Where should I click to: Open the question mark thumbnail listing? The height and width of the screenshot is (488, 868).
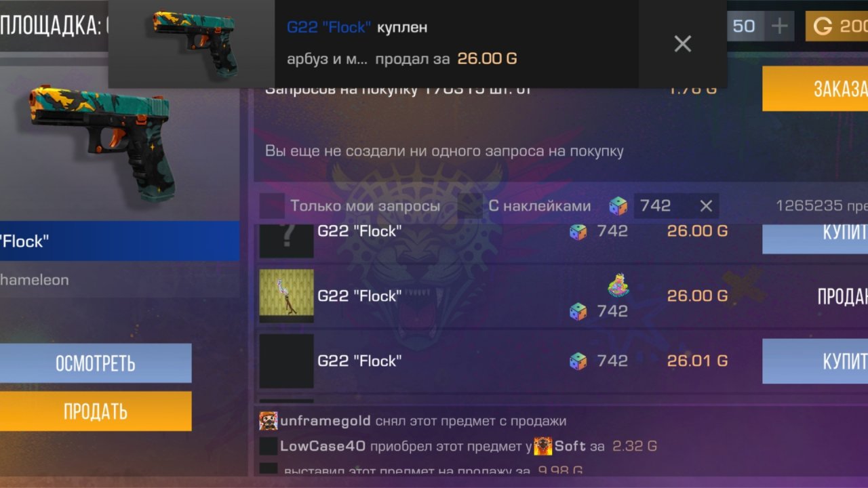[x=287, y=241]
